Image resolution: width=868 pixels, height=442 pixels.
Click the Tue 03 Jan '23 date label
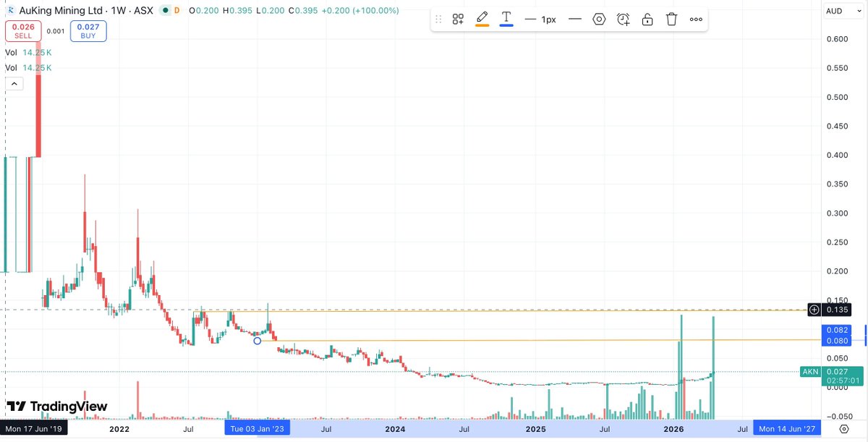click(258, 429)
